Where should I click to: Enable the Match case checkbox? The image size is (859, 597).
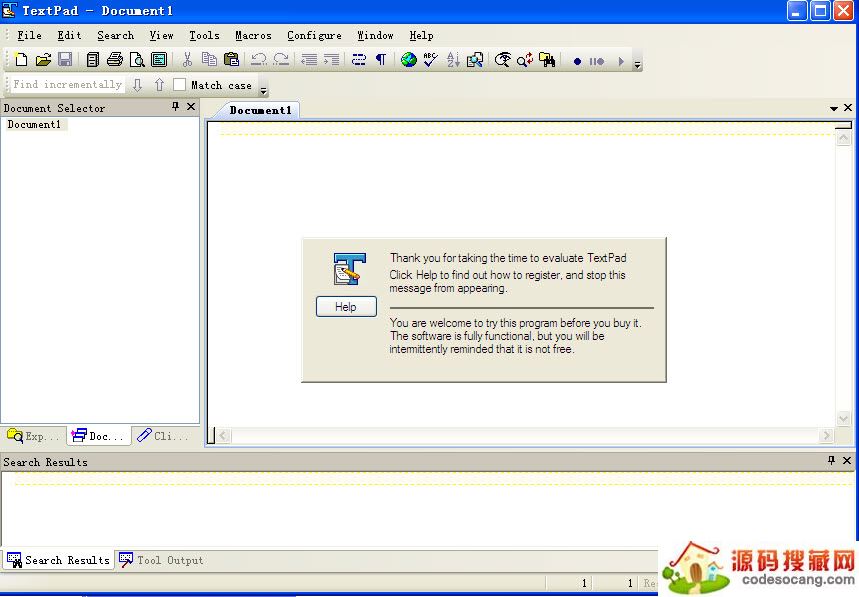pyautogui.click(x=180, y=85)
